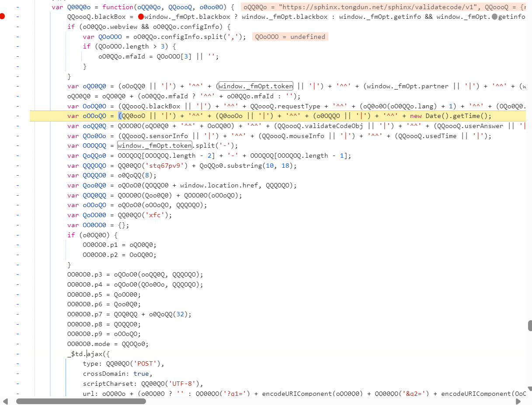Click the inline hint 'QOoOOO = undefined'
The width and height of the screenshot is (532, 405).
[x=290, y=37]
